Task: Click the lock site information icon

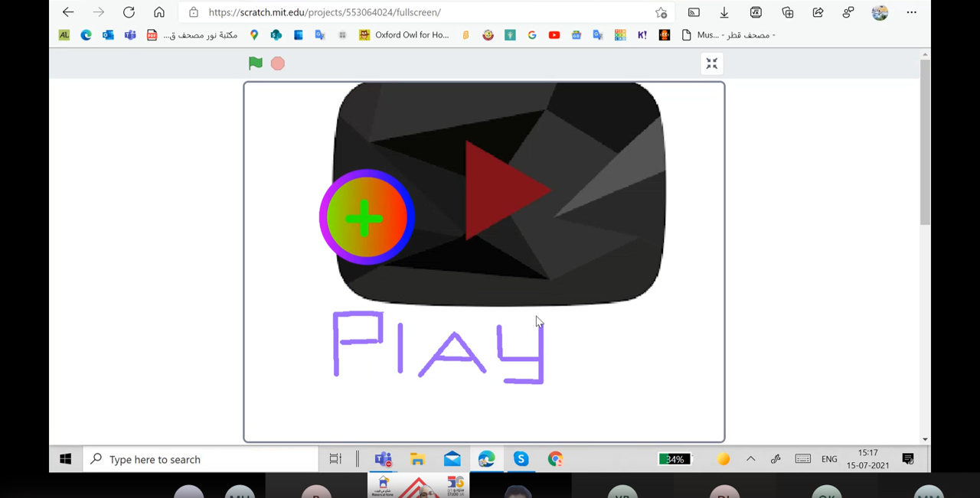Action: click(194, 12)
